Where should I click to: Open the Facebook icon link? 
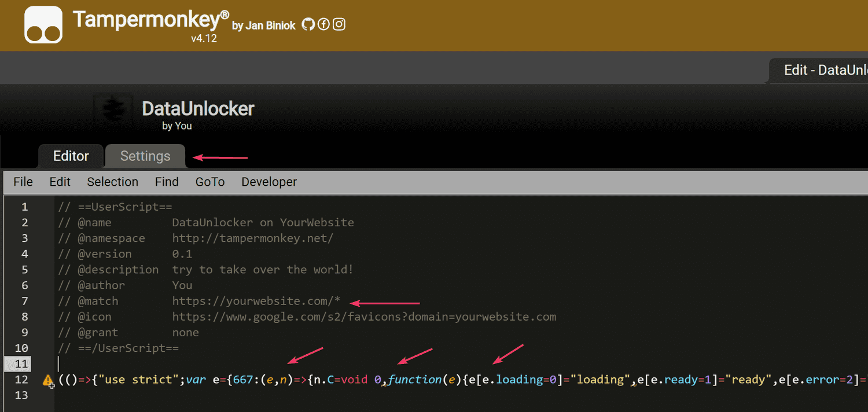coord(323,24)
